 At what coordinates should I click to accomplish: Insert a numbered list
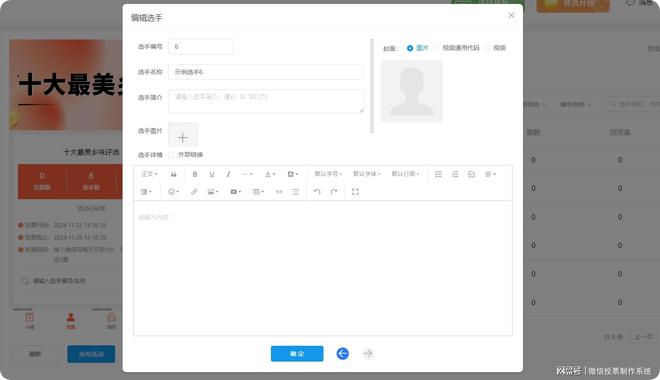coord(455,174)
